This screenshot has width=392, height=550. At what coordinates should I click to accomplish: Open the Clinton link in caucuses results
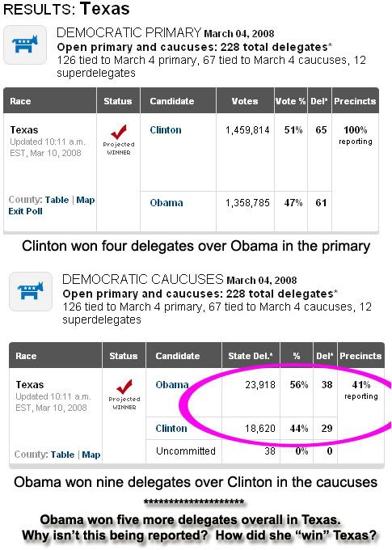point(171,429)
